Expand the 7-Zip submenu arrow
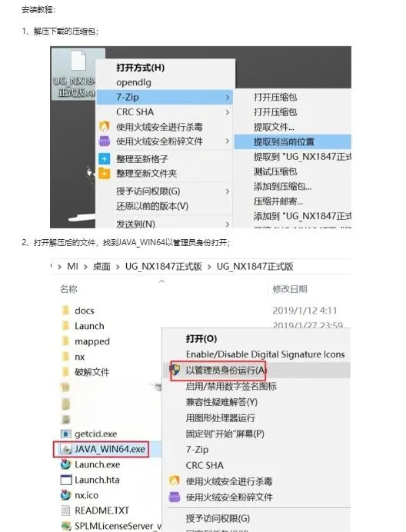406x532 pixels. pyautogui.click(x=228, y=98)
